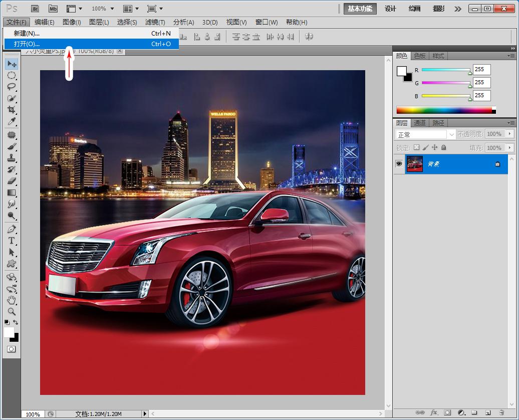Select the Pen tool
Viewport: 519px width, 420px height.
tap(12, 229)
